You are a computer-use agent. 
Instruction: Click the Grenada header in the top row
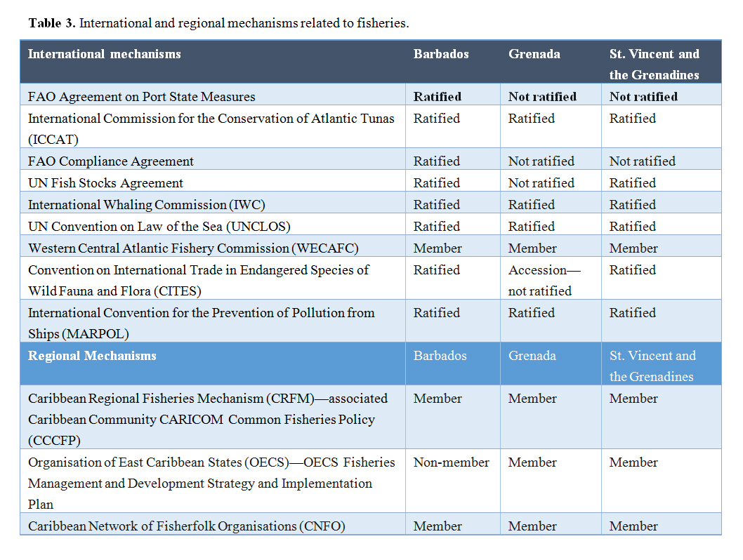[x=534, y=54]
